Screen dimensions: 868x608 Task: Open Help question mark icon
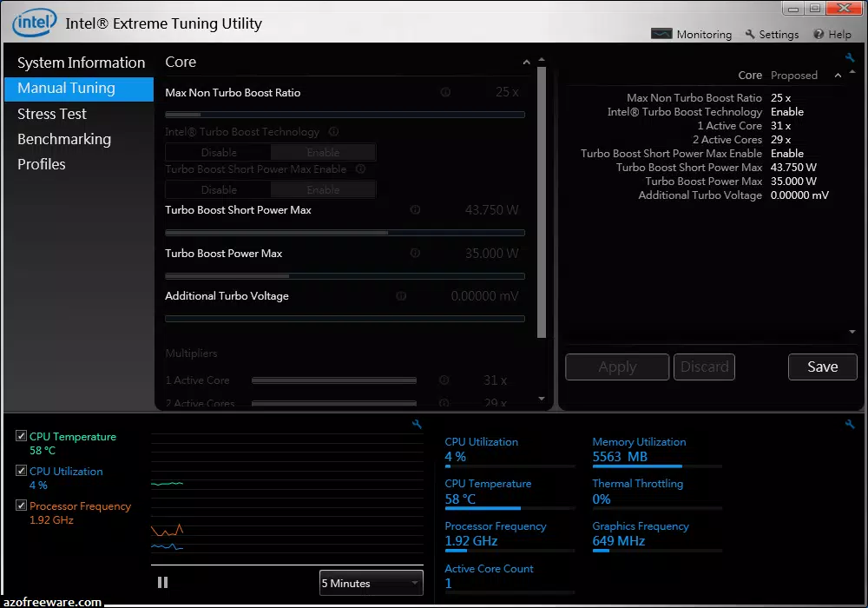(x=819, y=34)
